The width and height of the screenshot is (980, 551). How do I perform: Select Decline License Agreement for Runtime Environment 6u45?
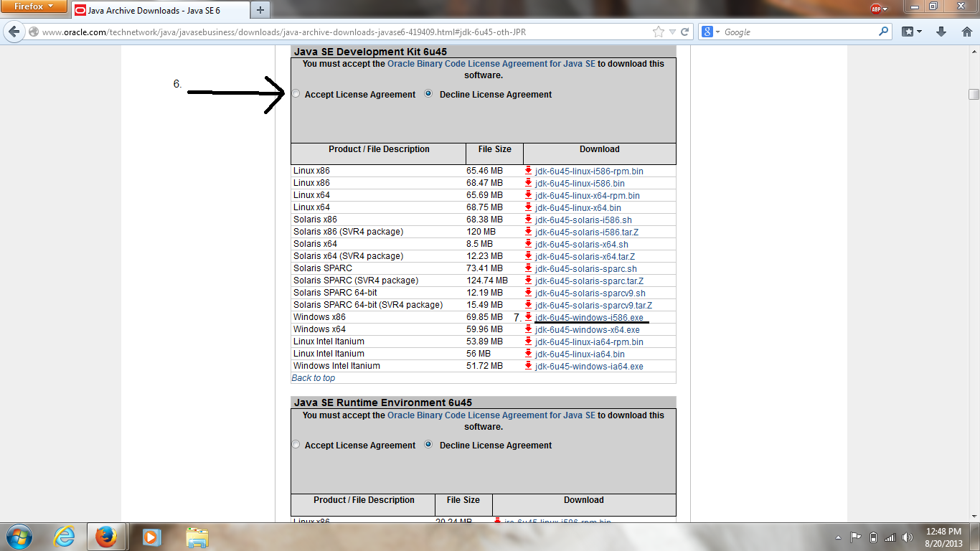coord(429,445)
